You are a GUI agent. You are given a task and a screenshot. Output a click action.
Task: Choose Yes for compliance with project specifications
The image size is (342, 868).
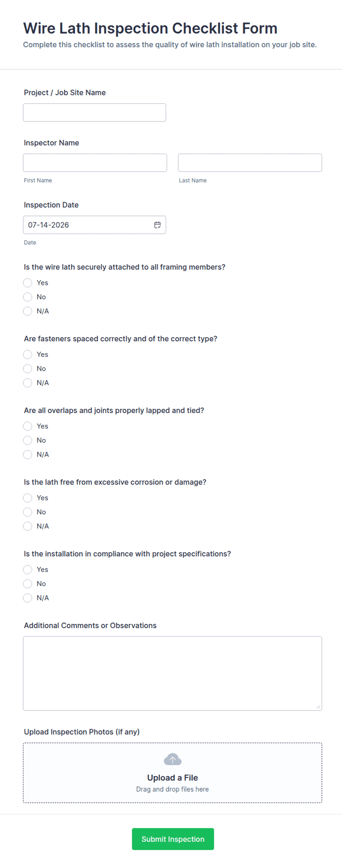[28, 570]
